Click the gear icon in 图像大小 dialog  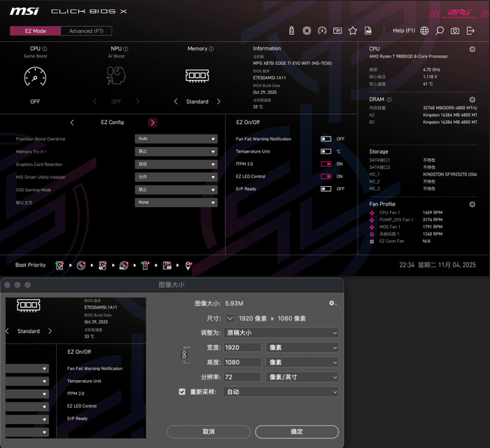click(332, 303)
